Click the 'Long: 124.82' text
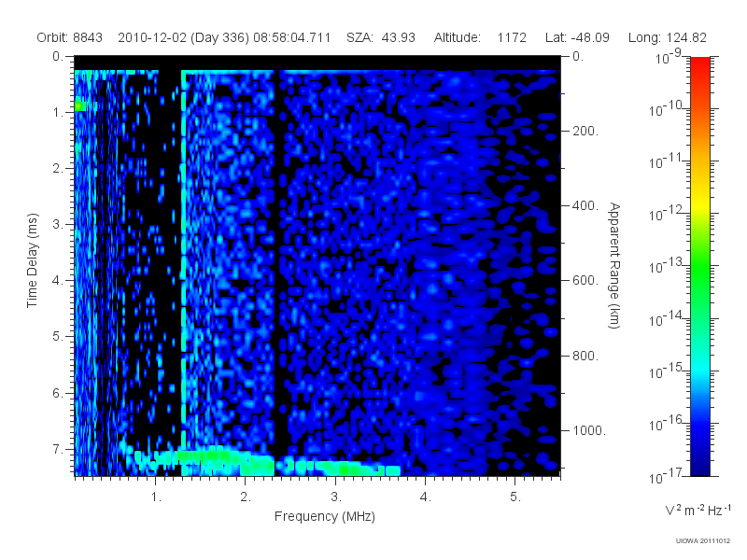Viewport: 747px width, 560px height. click(x=668, y=37)
